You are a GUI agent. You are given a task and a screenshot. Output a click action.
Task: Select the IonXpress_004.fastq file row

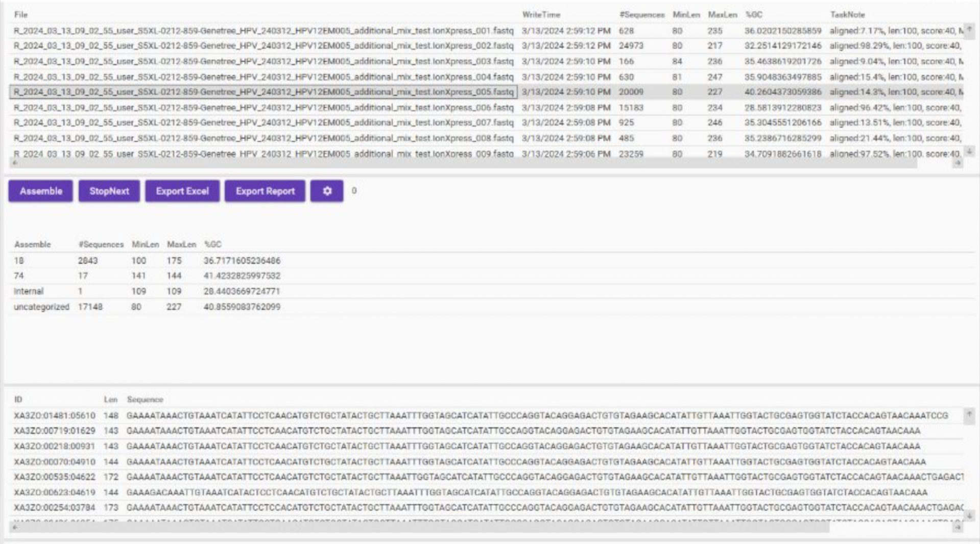(486, 77)
